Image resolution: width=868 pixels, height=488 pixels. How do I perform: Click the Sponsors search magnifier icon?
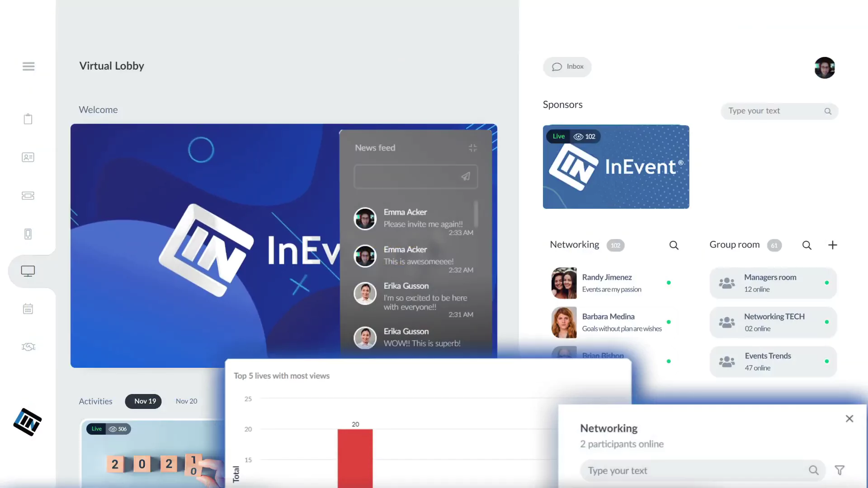tap(828, 111)
